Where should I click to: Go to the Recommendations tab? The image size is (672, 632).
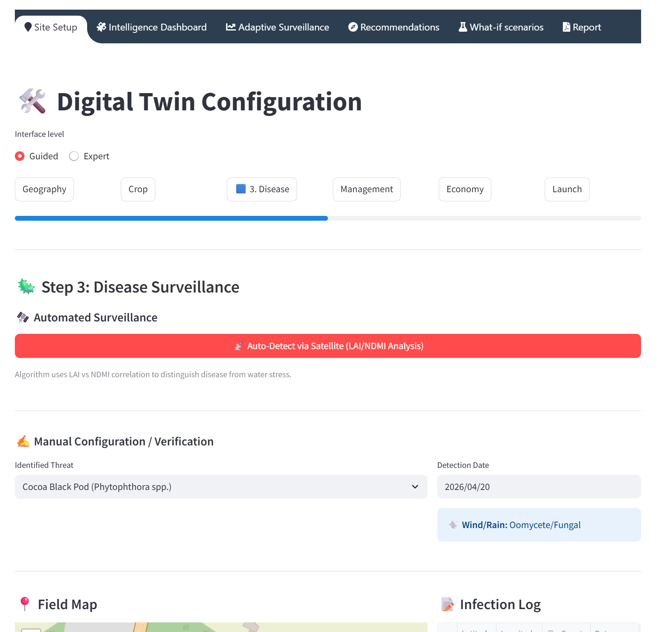[x=394, y=27]
